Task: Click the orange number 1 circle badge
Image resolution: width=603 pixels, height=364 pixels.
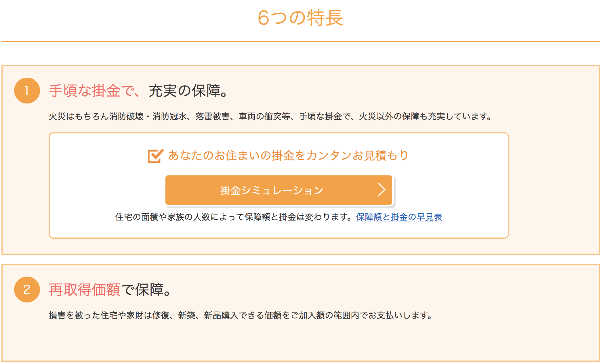Action: pyautogui.click(x=27, y=91)
